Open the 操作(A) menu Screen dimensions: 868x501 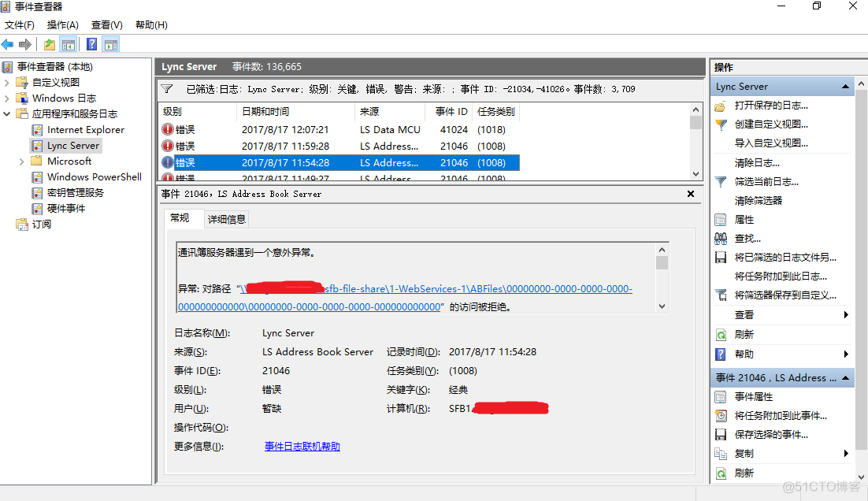point(62,25)
